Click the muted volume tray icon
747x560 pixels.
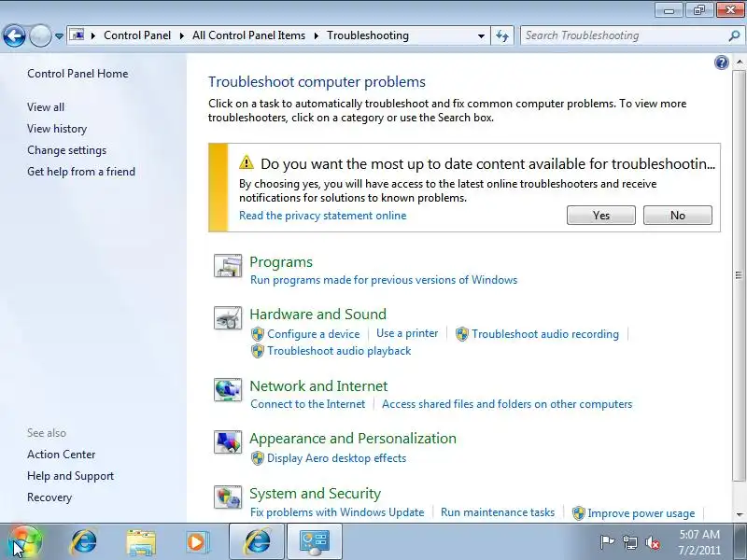[652, 542]
